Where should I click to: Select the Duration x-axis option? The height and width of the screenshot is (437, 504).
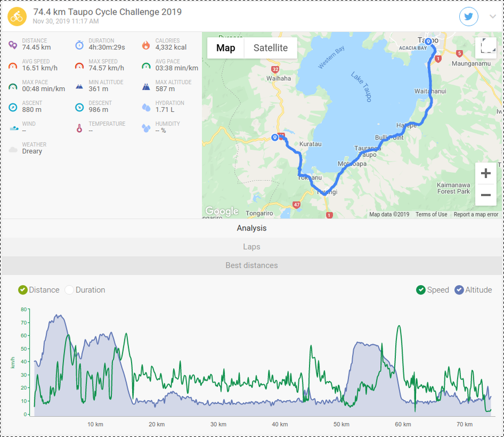85,290
